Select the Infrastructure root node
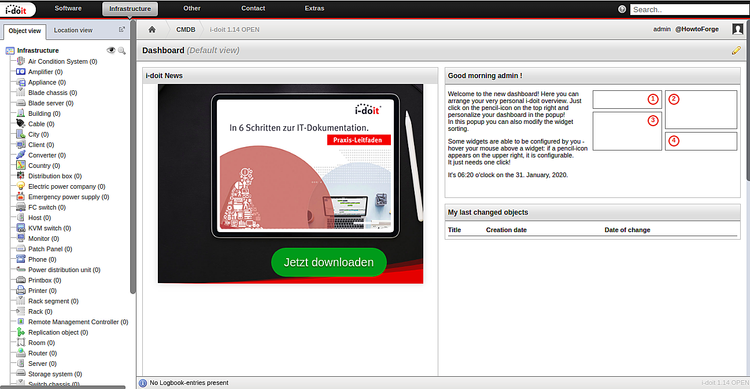This screenshot has width=750, height=389. click(38, 50)
